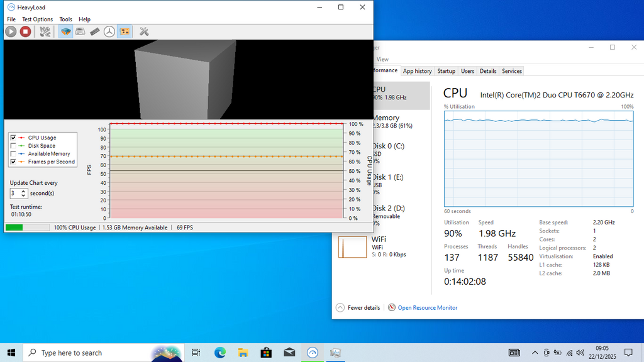Enable the write temp file disk icon
This screenshot has width=644, height=362.
[x=80, y=31]
